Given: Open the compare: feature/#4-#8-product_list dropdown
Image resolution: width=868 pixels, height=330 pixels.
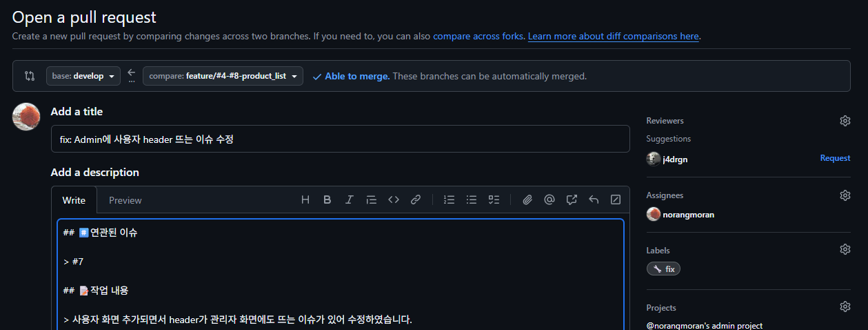Looking at the screenshot, I should 223,76.
